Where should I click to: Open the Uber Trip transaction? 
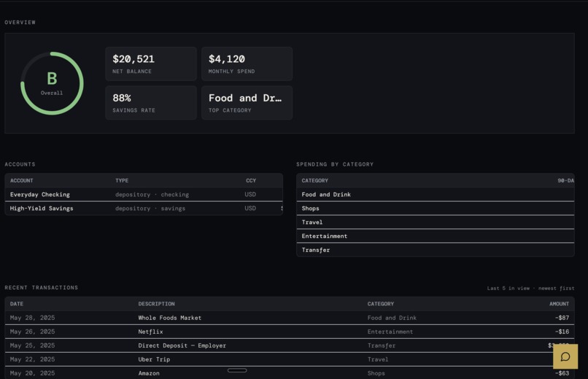coord(290,359)
